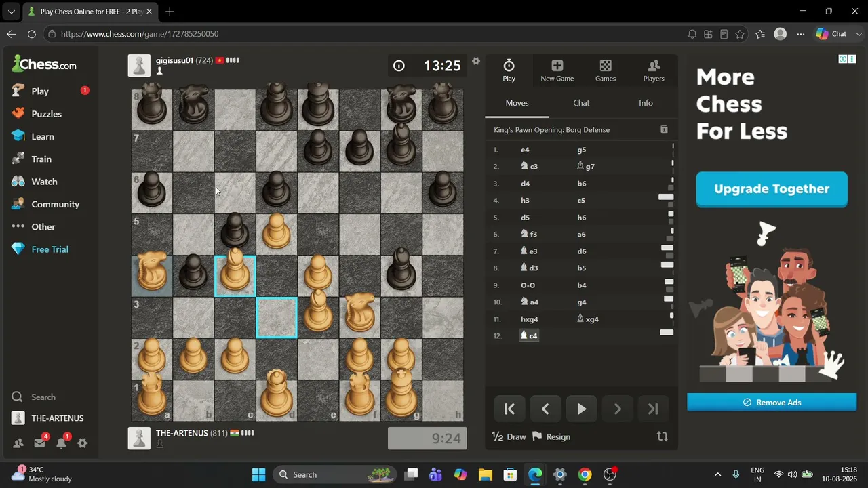Select the Play tab with the stopwatch icon
The image size is (868, 488).
(509, 70)
